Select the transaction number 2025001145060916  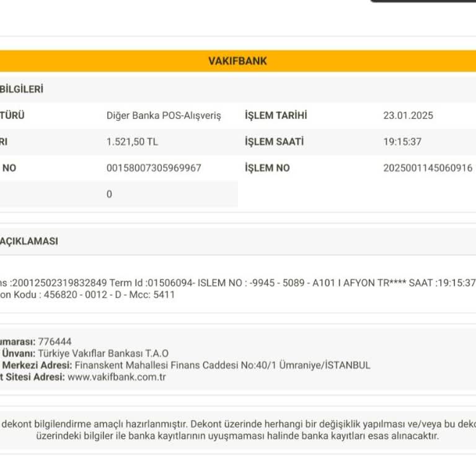[x=428, y=168]
